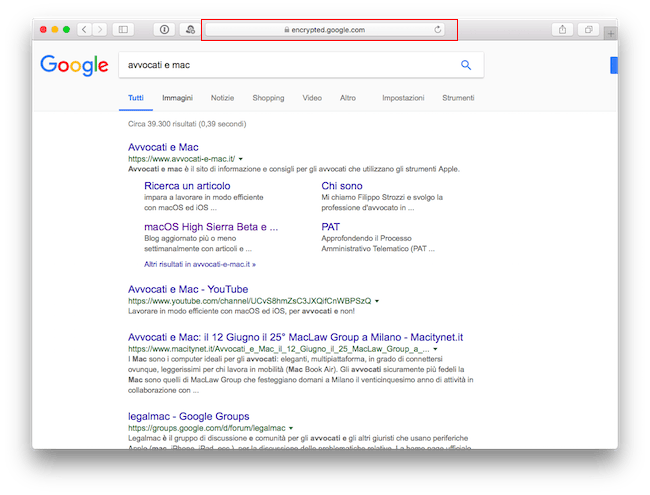Viewport: 650px width, 495px height.
Task: Show the Safari sidebar
Action: pyautogui.click(x=123, y=29)
